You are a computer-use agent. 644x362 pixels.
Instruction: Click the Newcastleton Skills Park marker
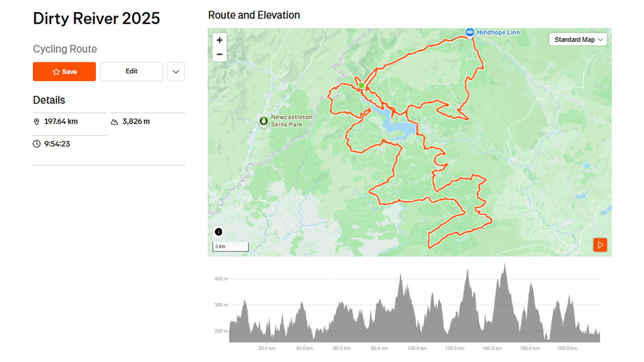pos(264,121)
